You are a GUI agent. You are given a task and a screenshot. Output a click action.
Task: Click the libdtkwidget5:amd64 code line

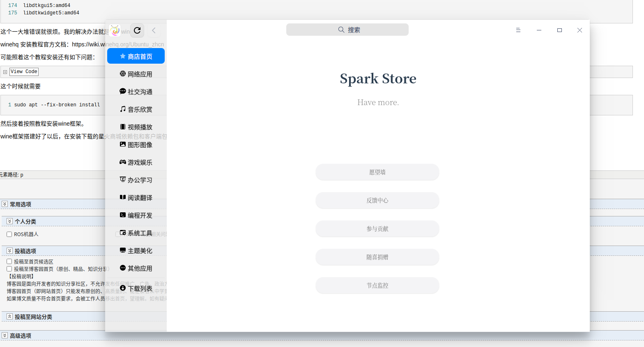(x=51, y=13)
